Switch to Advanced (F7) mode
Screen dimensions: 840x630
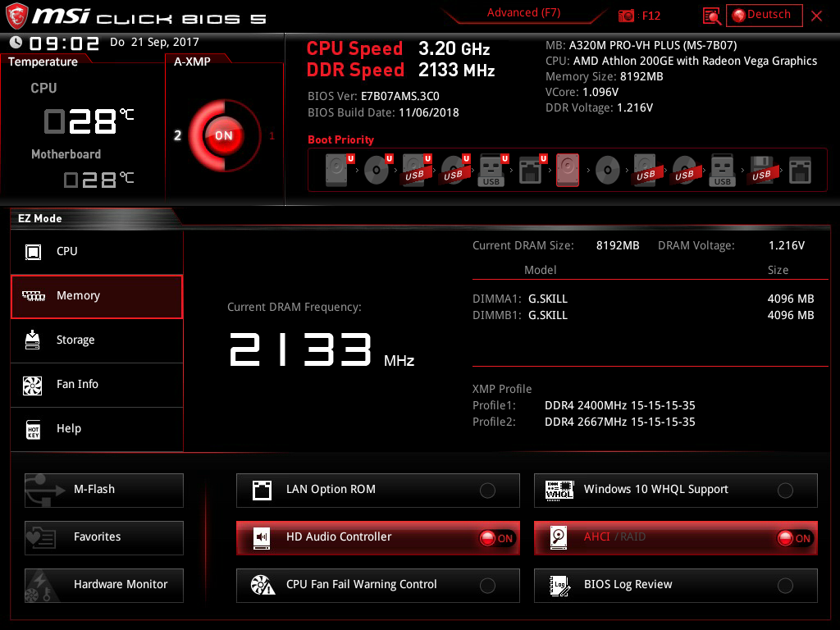coord(523,13)
